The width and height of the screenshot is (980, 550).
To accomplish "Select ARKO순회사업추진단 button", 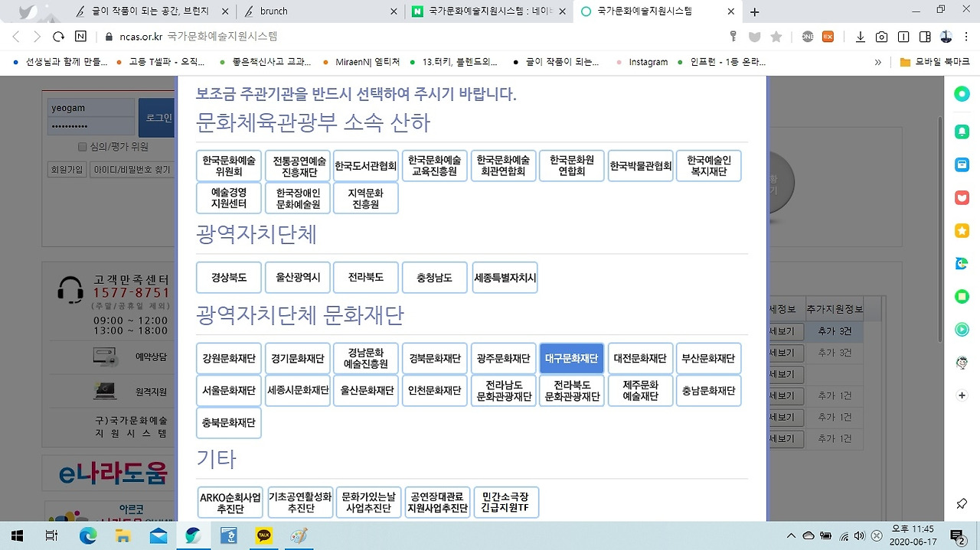I will pos(230,502).
